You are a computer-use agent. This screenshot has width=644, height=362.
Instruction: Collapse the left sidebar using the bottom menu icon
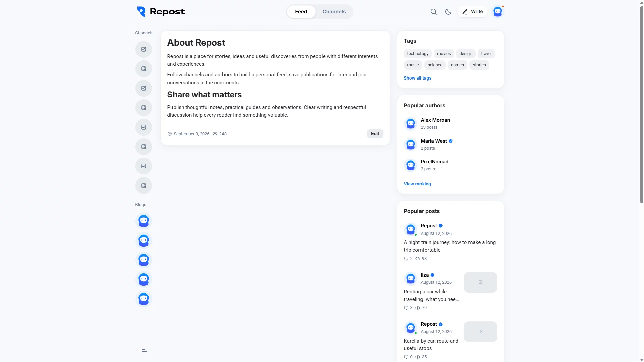tap(144, 351)
